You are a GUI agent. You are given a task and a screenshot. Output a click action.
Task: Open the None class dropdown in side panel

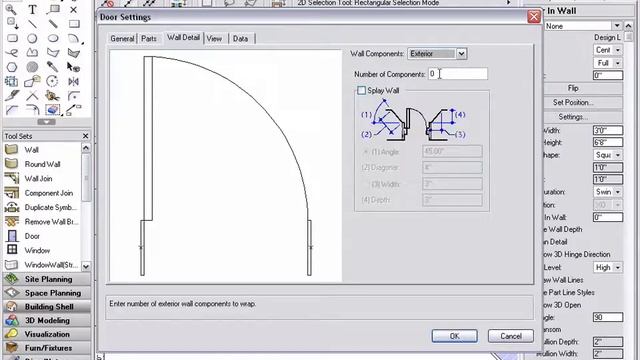[617, 26]
